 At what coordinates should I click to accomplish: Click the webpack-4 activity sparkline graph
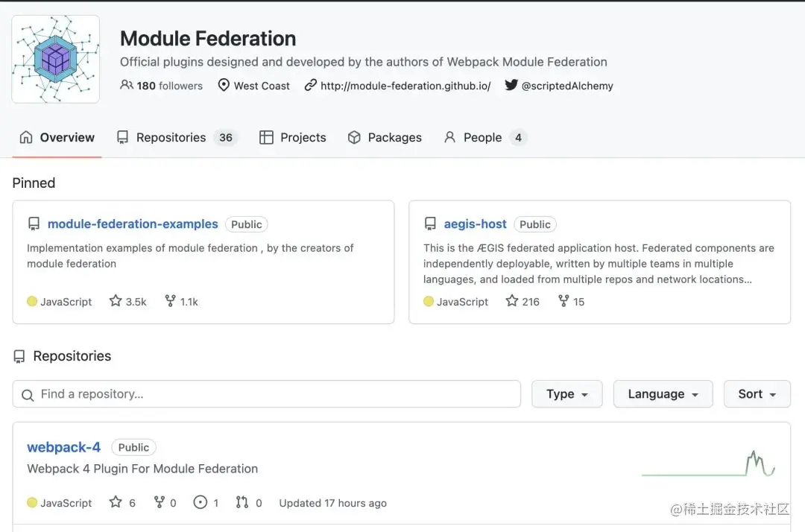708,464
